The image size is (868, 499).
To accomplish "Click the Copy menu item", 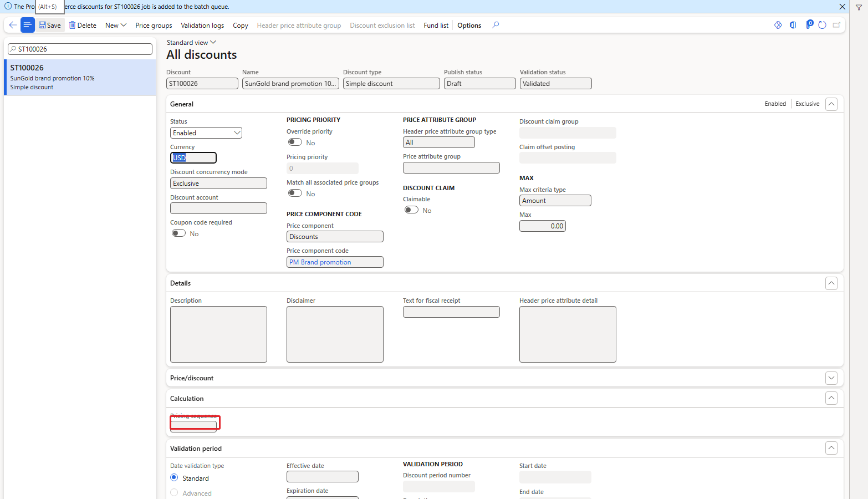I will point(241,26).
